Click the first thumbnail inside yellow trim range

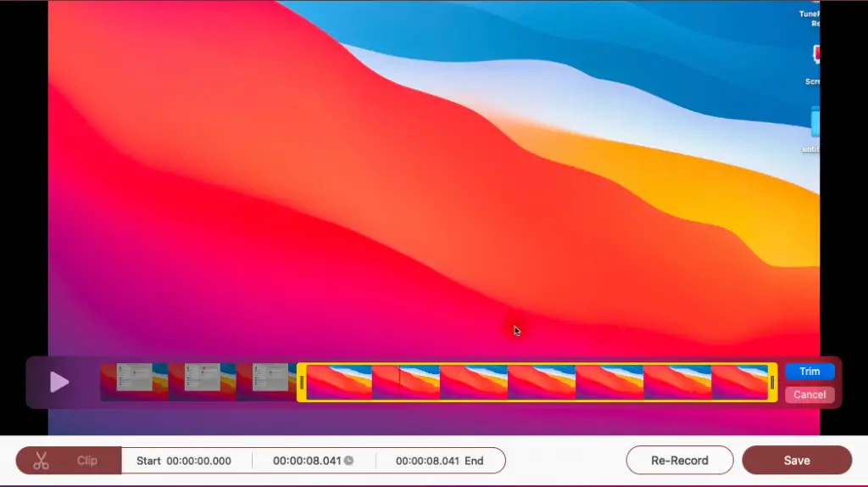(339, 383)
